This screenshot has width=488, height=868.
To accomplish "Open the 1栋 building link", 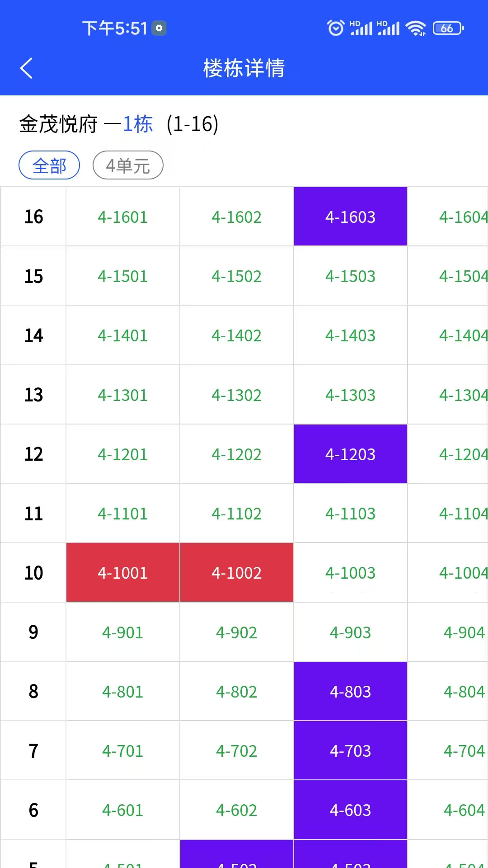I will click(x=138, y=124).
